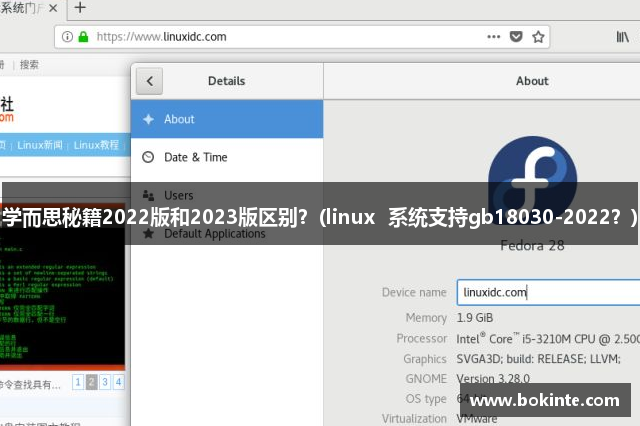The image size is (640, 426).
Task: Click the clock icon beside Date & Time
Action: pos(148,157)
